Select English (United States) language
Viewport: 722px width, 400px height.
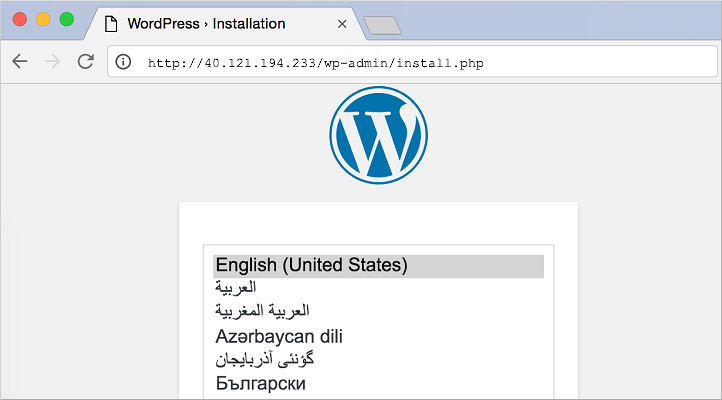(378, 266)
